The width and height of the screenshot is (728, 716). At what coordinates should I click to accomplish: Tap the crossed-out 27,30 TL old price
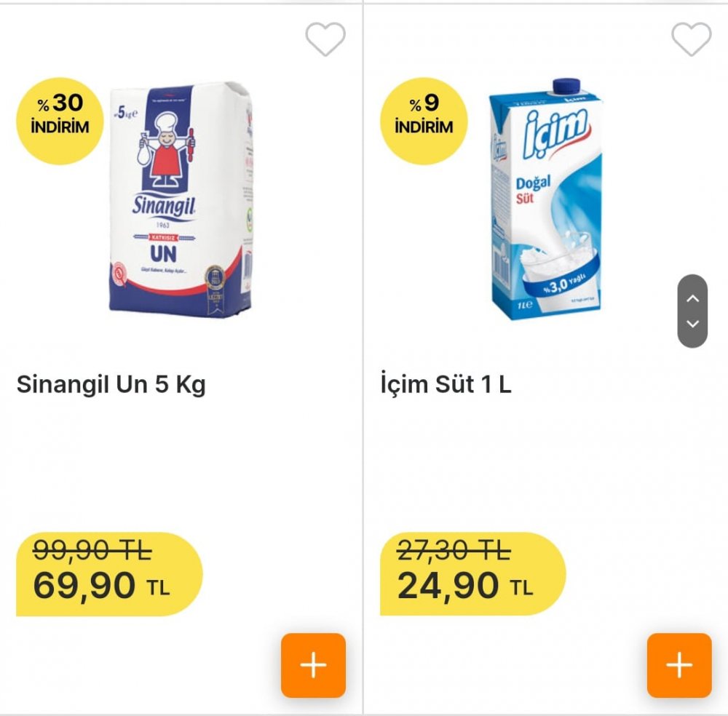tap(454, 551)
